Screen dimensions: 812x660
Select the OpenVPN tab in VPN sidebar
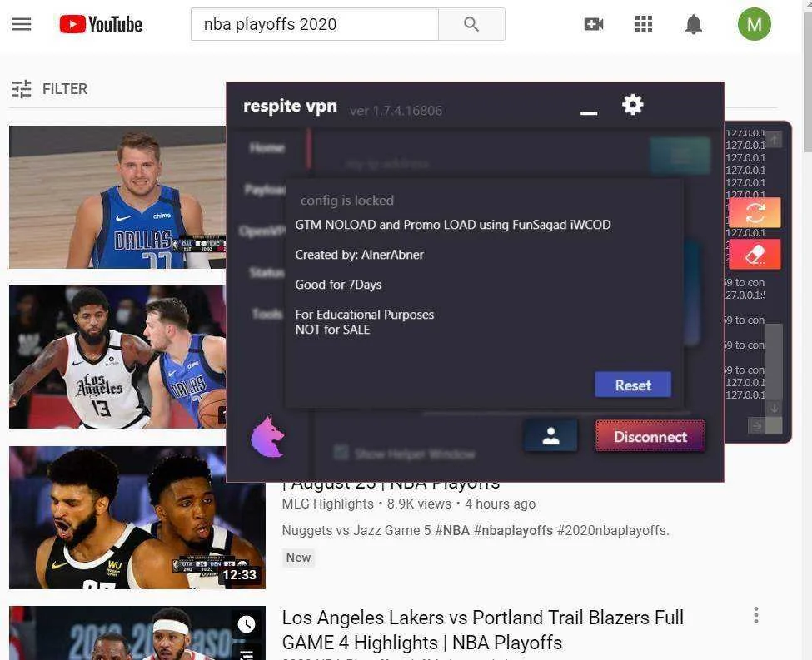pos(262,231)
